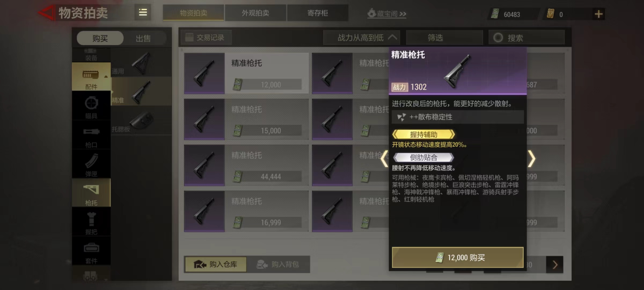The image size is (644, 290).
Task: Click the 搜索 search field
Action: click(x=526, y=38)
